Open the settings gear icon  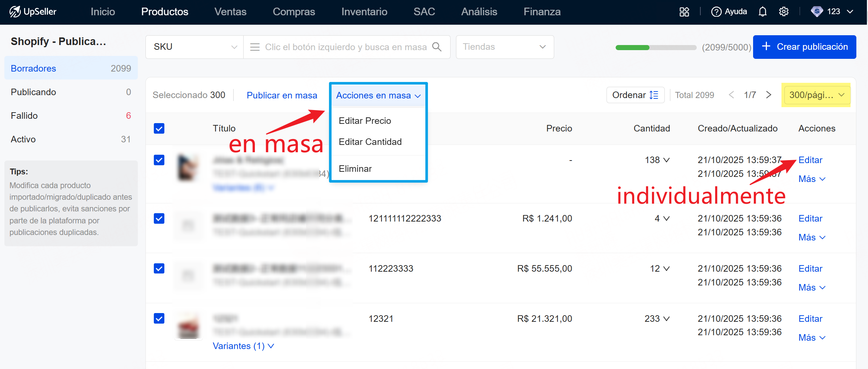[x=784, y=12]
